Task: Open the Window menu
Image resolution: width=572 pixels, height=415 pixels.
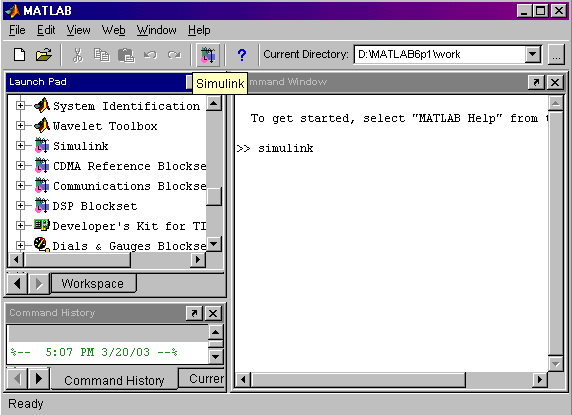Action: click(x=156, y=30)
